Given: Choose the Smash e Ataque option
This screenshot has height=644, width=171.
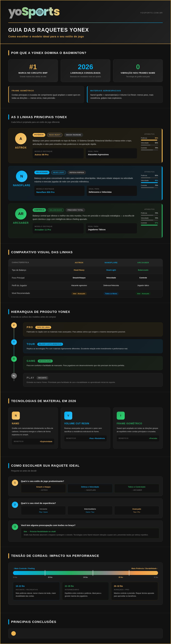Looking at the screenshot, I should [43, 488].
